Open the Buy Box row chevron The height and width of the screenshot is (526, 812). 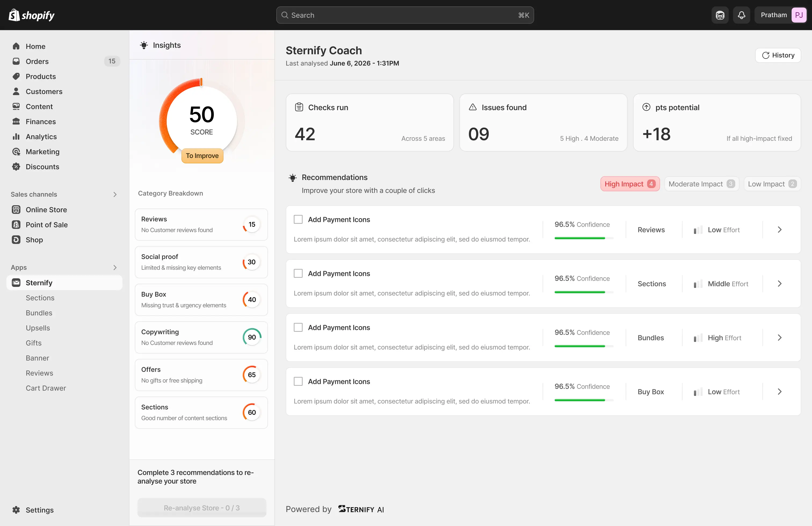click(780, 391)
